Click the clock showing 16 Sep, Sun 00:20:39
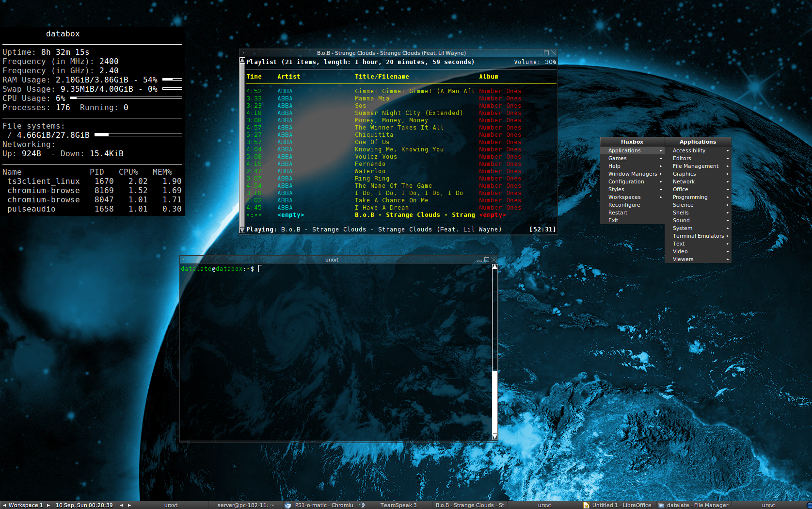 pyautogui.click(x=84, y=505)
